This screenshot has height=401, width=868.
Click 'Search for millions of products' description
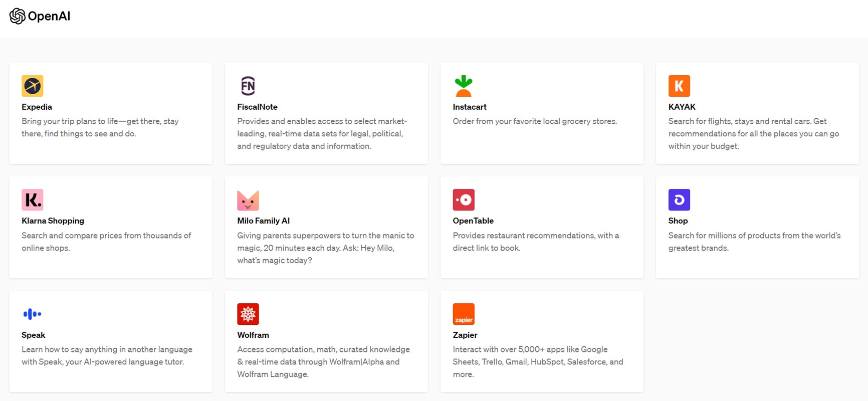click(x=754, y=242)
